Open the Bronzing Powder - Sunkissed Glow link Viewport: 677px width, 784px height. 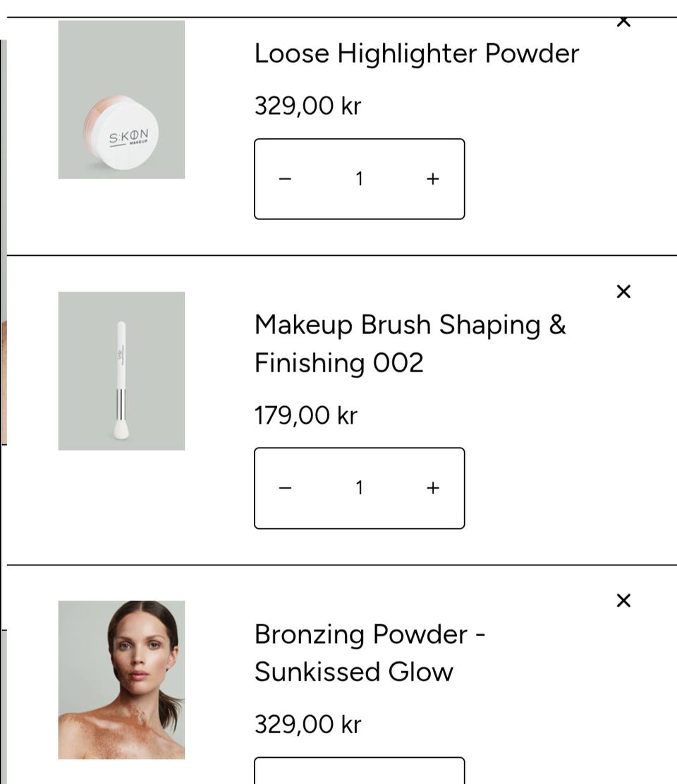tap(370, 653)
